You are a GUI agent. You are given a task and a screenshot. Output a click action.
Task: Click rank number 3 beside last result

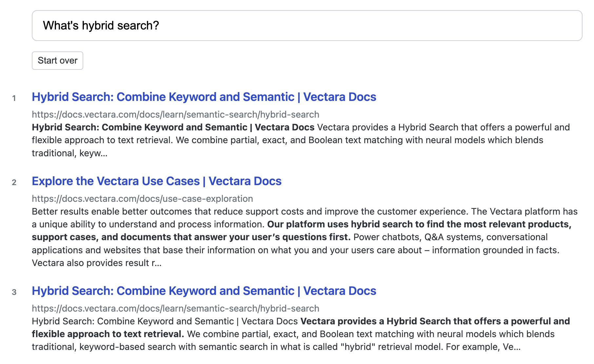pos(14,292)
